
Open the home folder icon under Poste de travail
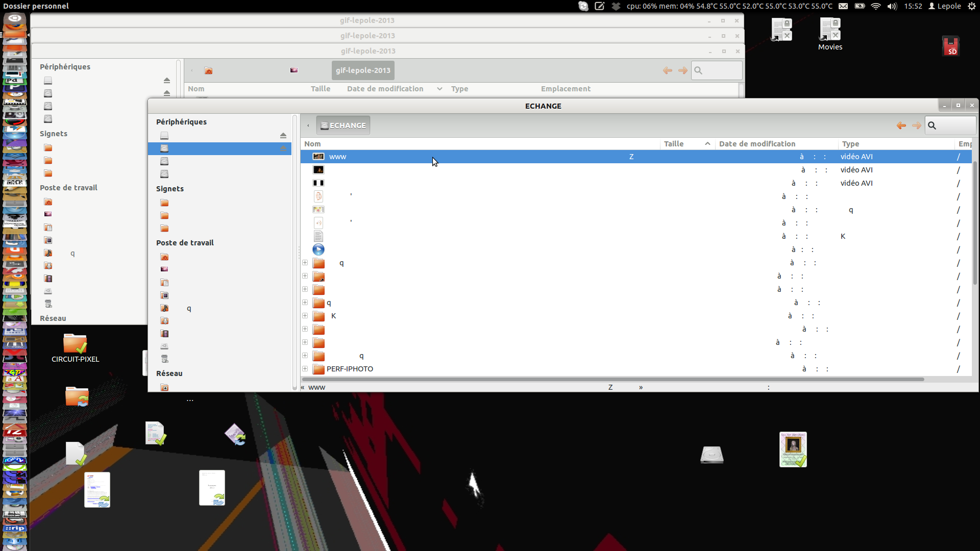click(164, 257)
